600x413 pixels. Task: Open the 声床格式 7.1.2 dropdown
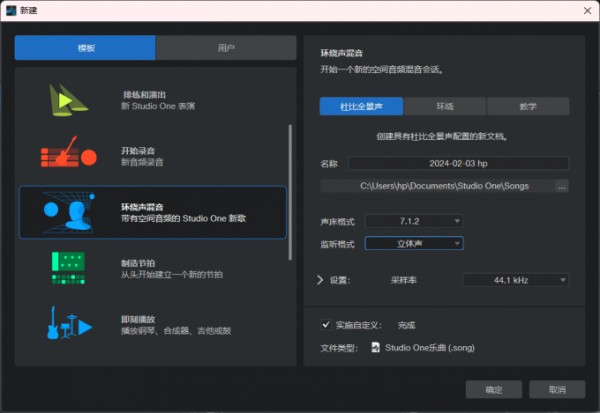pyautogui.click(x=414, y=221)
